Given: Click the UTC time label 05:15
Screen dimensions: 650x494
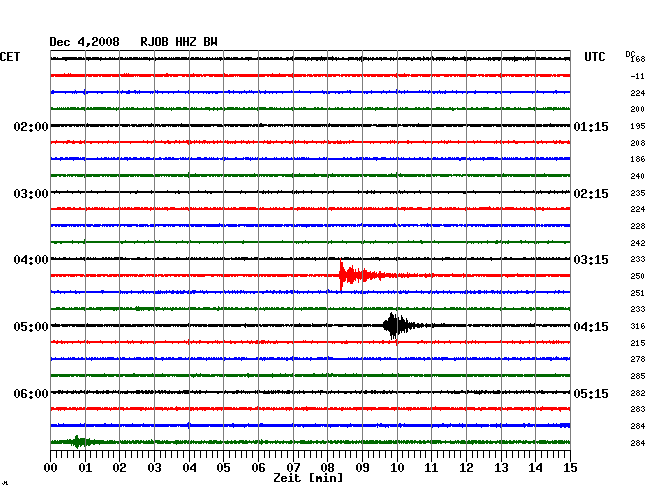Looking at the screenshot, I should point(591,394).
